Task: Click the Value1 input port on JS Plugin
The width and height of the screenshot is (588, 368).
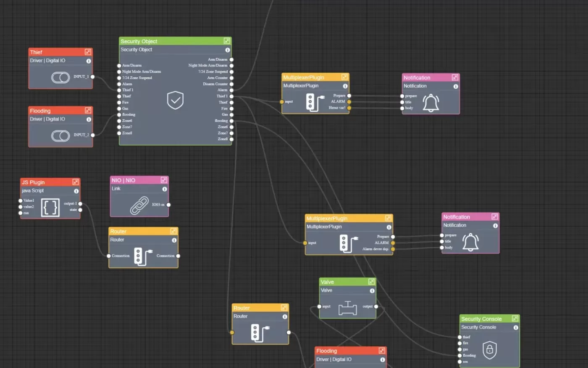Action: 20,201
